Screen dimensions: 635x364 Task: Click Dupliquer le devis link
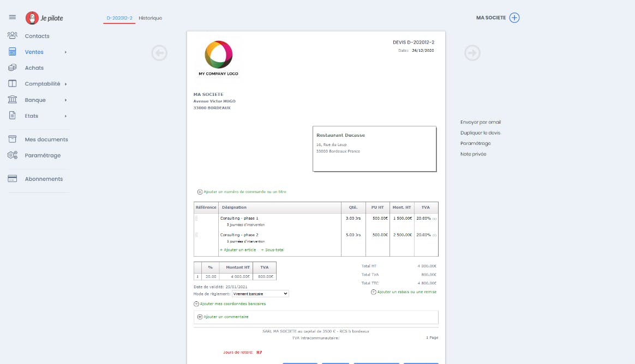click(480, 133)
